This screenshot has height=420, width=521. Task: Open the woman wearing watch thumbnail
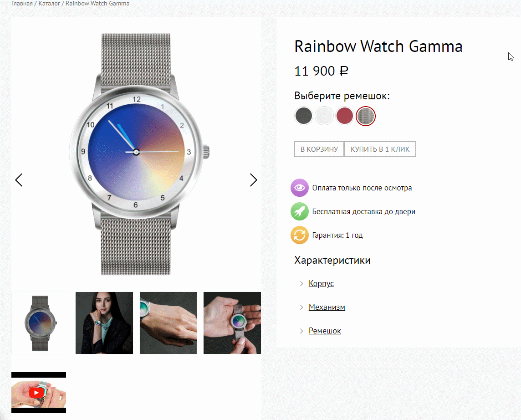[104, 323]
